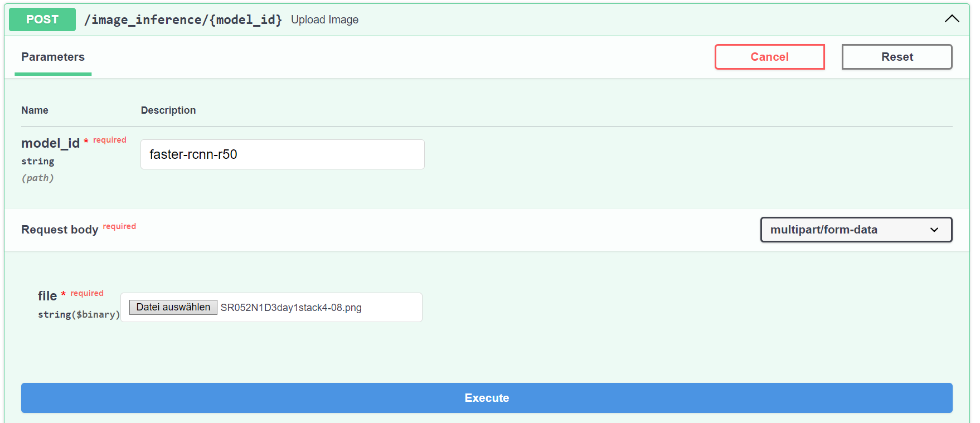980x423 pixels.
Task: Click the arrow in the content type selector
Action: [934, 230]
